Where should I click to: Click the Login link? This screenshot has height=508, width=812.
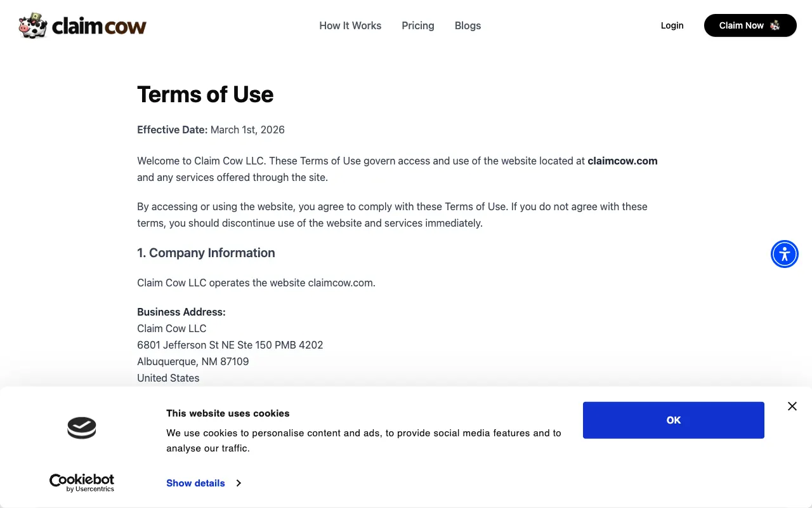tap(672, 25)
